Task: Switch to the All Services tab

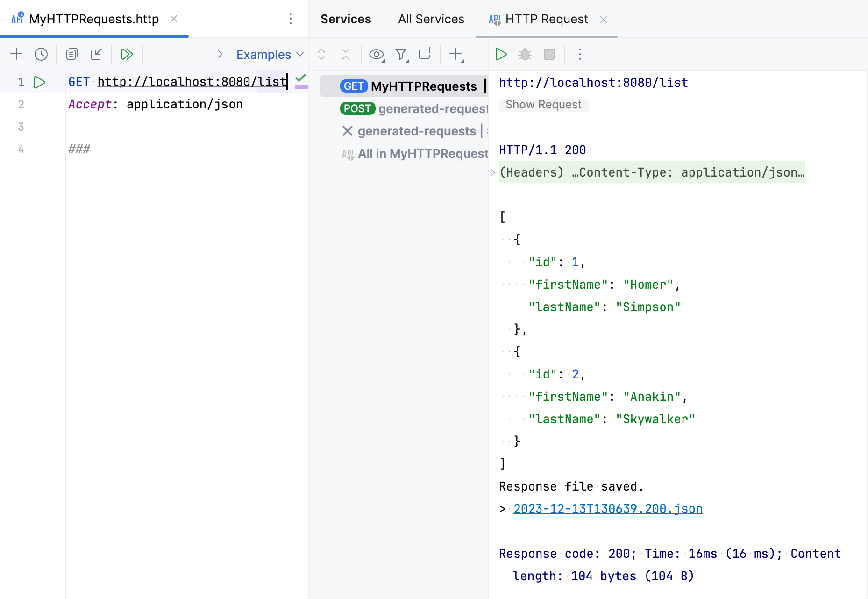Action: pyautogui.click(x=430, y=19)
